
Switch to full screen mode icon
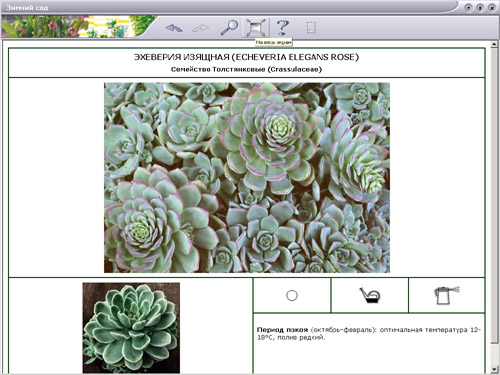(x=256, y=28)
